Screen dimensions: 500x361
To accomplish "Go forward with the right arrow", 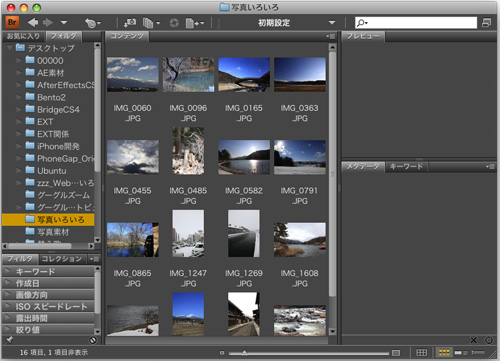I will click(48, 23).
